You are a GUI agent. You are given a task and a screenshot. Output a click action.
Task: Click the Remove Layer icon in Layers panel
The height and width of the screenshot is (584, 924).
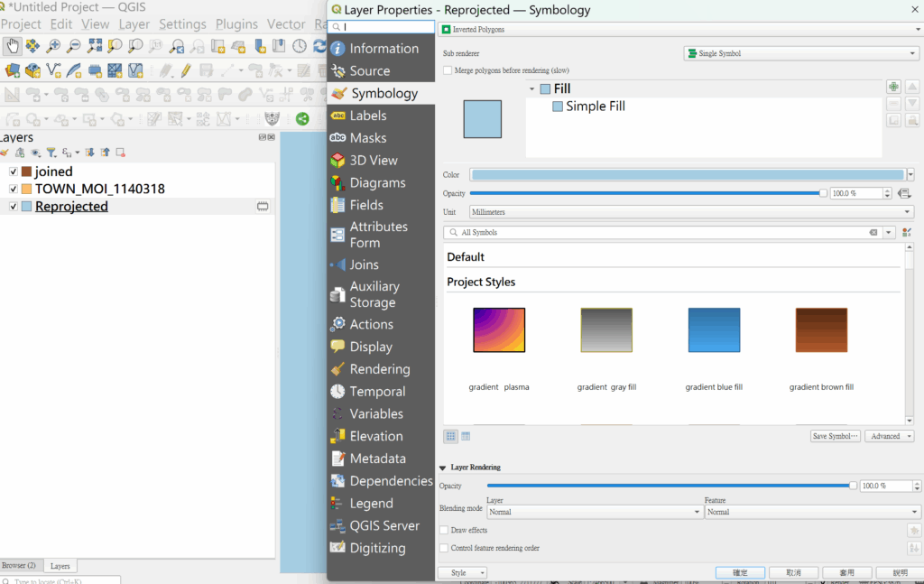(x=121, y=153)
